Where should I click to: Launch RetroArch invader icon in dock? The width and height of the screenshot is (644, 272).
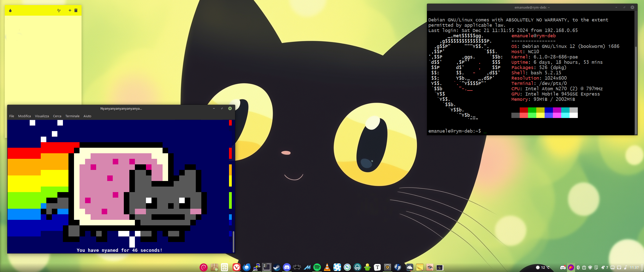(297, 267)
